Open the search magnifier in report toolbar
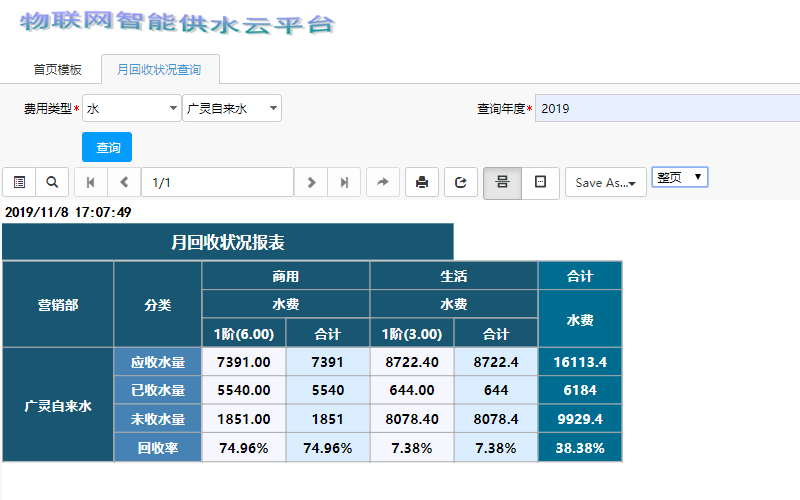The width and height of the screenshot is (800, 500). (x=52, y=182)
